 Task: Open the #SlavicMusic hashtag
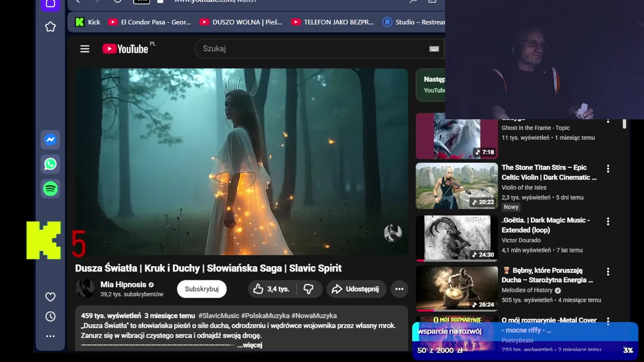219,316
